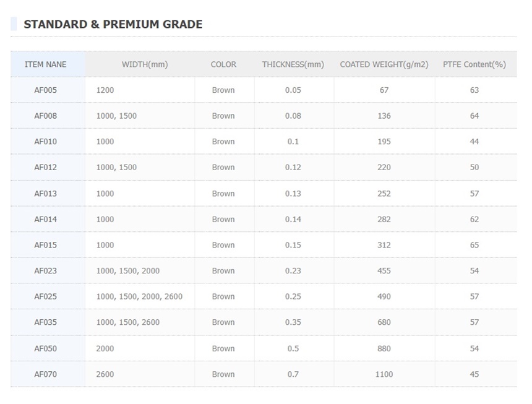Click the AF025 item name

click(x=45, y=296)
